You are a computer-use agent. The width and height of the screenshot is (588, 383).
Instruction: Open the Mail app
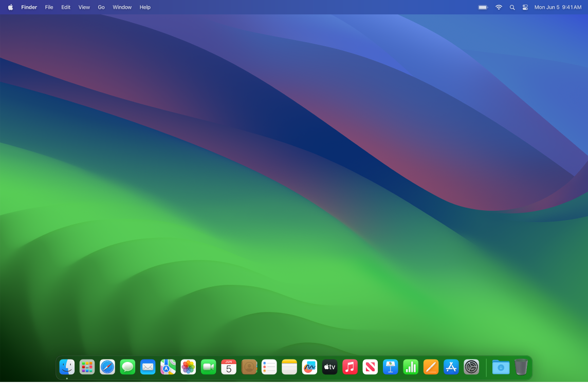[x=148, y=367]
